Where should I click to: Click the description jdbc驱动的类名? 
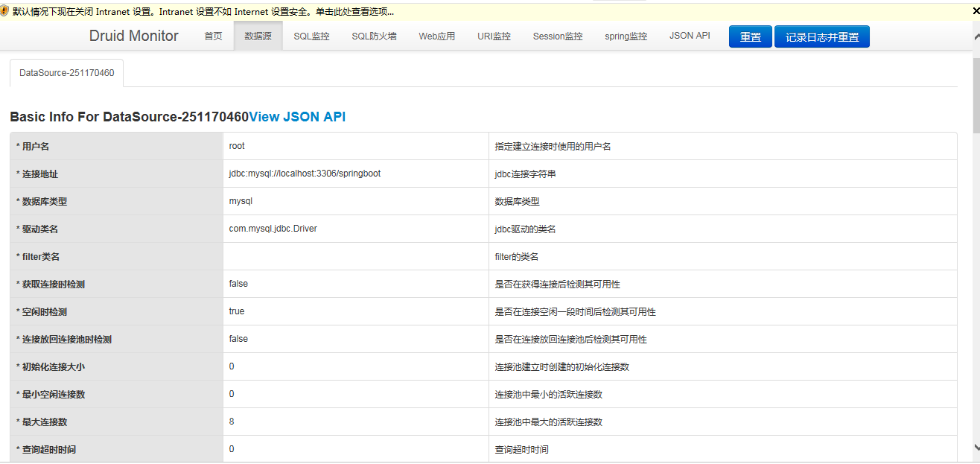pyautogui.click(x=525, y=229)
